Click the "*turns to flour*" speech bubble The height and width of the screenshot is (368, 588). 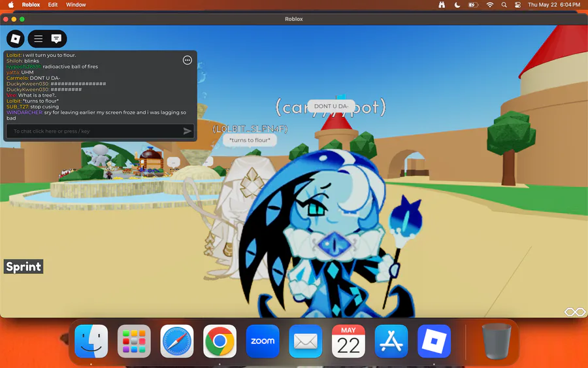250,141
